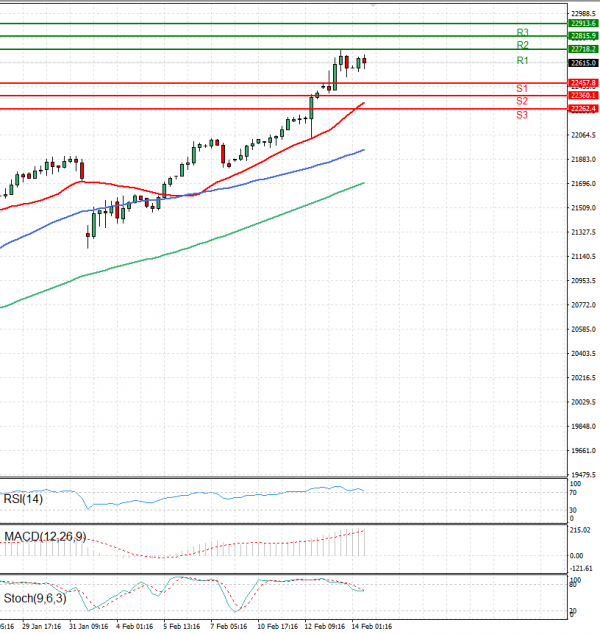
Task: Click the 20403.5 price axis value
Action: tap(583, 353)
